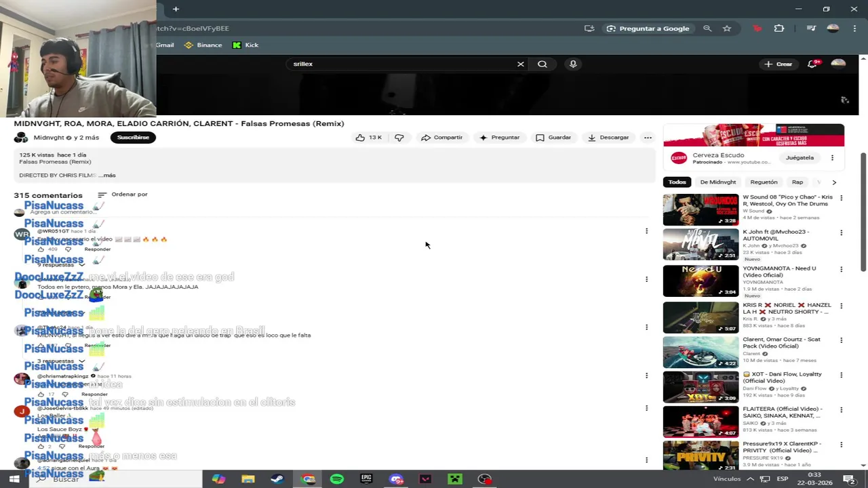Open the Scat Pack video title
The image size is (868, 488).
pos(781,343)
